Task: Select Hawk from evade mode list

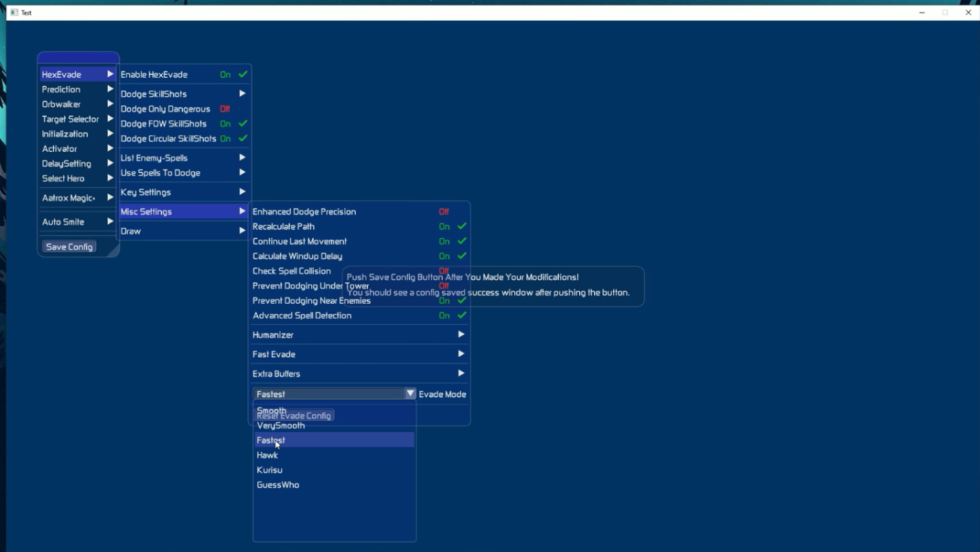Action: click(x=267, y=455)
